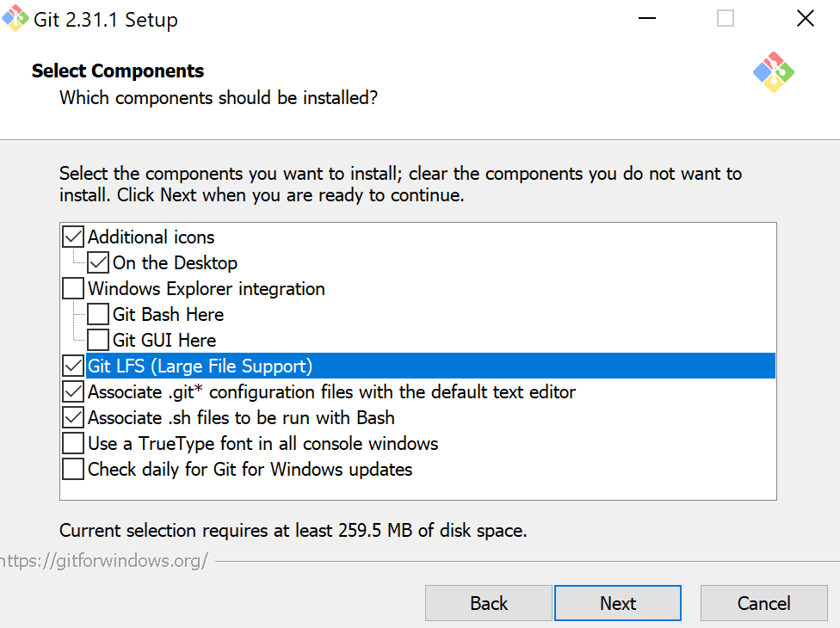
Task: Open the gitforwindows.org link
Action: [103, 561]
